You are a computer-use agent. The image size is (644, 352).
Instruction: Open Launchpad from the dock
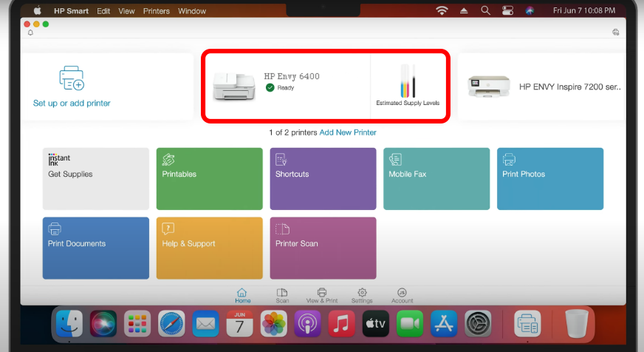coord(137,323)
